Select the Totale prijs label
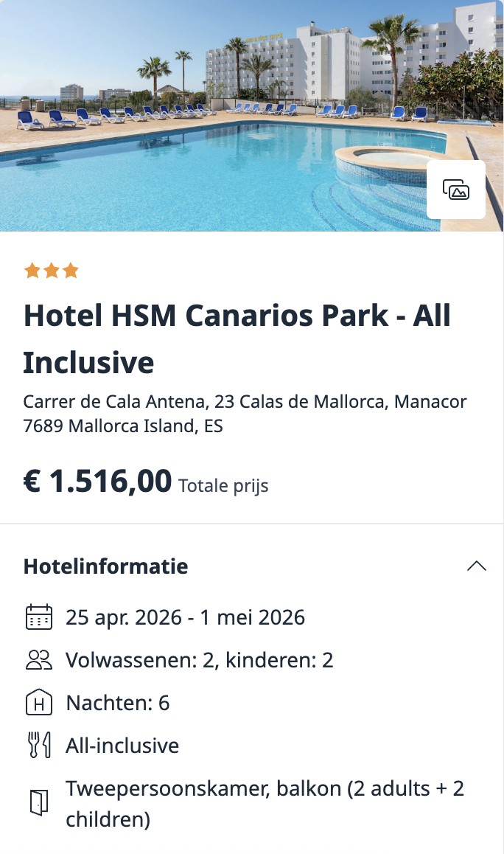 [223, 485]
